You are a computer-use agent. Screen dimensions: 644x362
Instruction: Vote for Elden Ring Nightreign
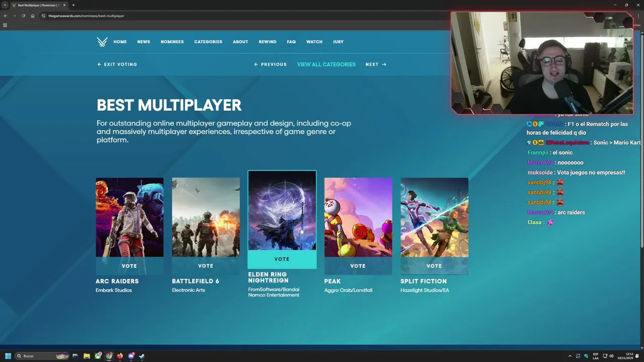(x=282, y=259)
